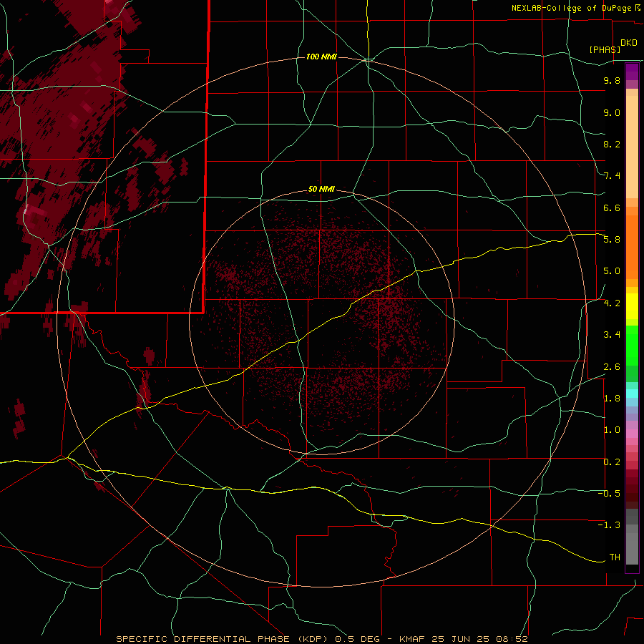Click the SPECIFIC DIFFERENTIAL PHASE (KDP) product title
644x644 pixels.
223,639
